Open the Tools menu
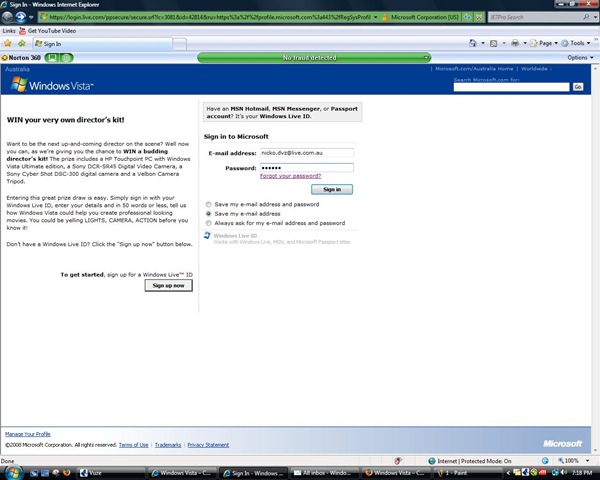Image resolution: width=600 pixels, height=480 pixels. [576, 43]
